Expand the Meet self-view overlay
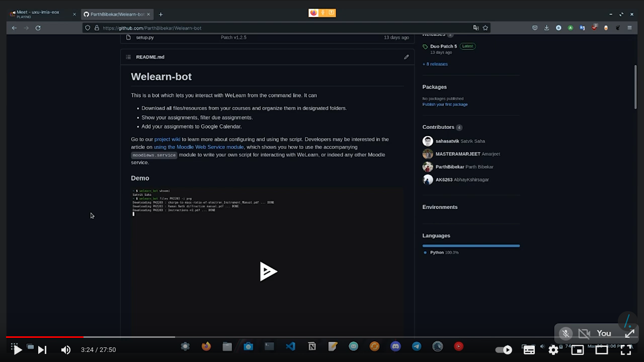The image size is (644, 362). (x=629, y=333)
